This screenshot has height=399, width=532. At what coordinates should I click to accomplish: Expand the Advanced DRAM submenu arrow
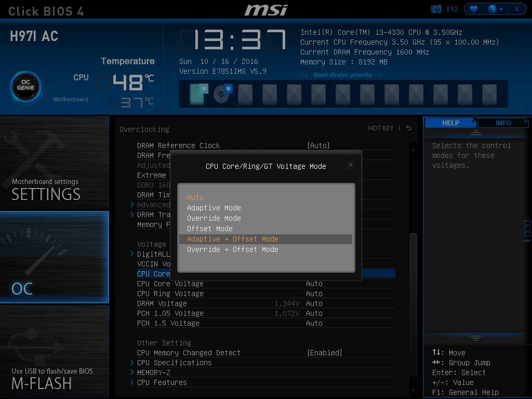(132, 205)
